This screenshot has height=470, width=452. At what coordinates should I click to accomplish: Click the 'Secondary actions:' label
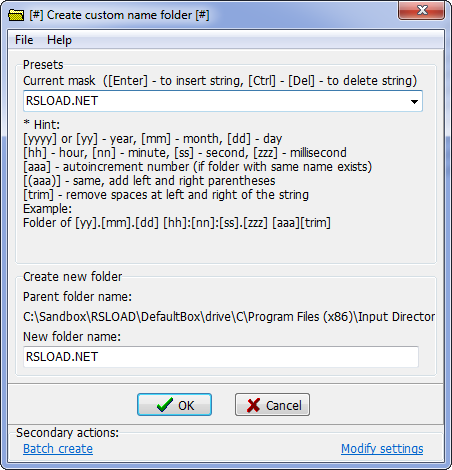[68, 433]
